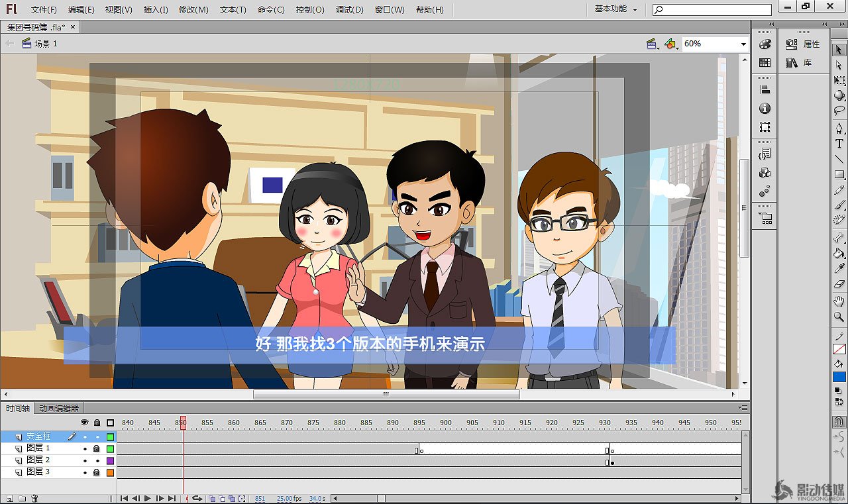Open the 60% stage zoom dropdown
Screen dimensions: 848x504
743,44
